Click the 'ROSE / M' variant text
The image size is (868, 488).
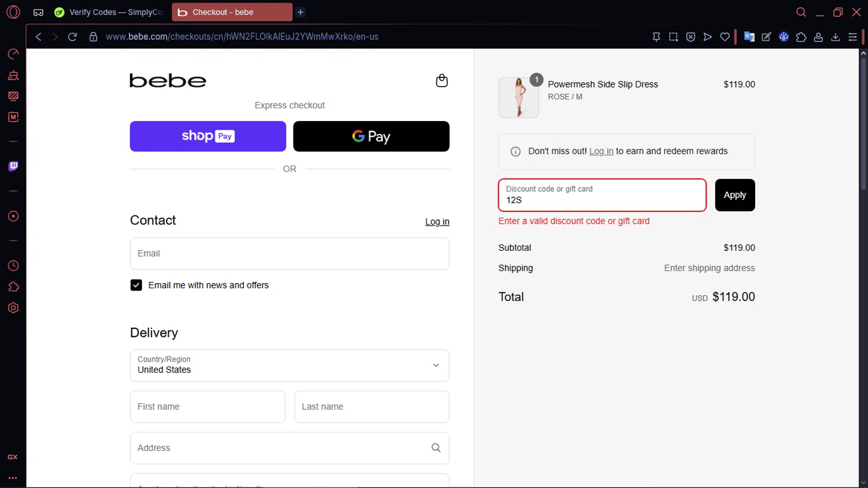pos(565,97)
